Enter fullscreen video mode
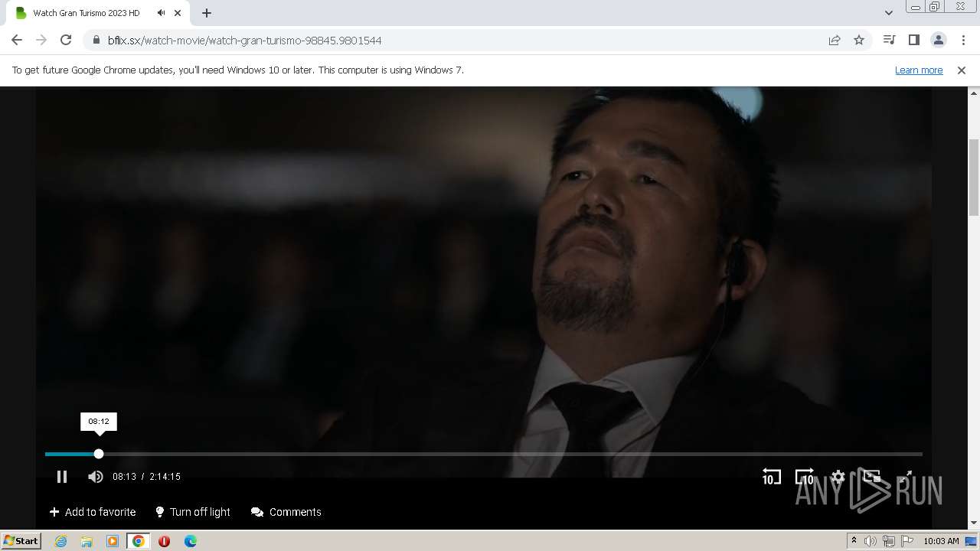980x551 pixels. 905,477
